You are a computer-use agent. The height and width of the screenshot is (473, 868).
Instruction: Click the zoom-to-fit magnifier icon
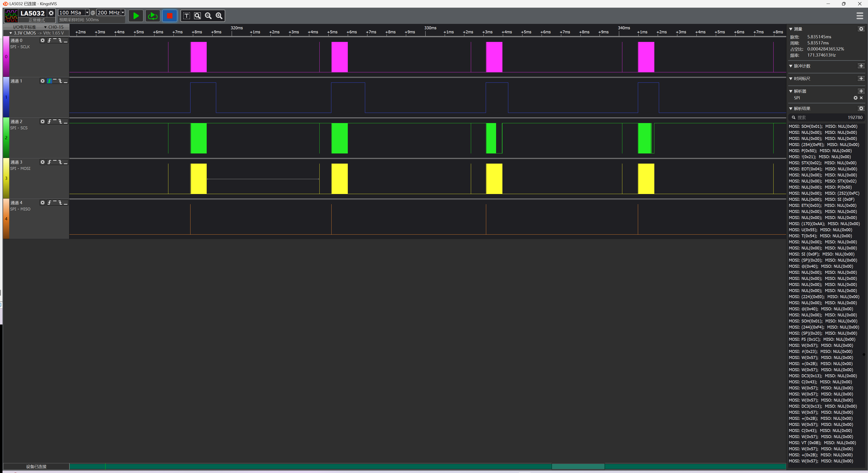click(197, 16)
